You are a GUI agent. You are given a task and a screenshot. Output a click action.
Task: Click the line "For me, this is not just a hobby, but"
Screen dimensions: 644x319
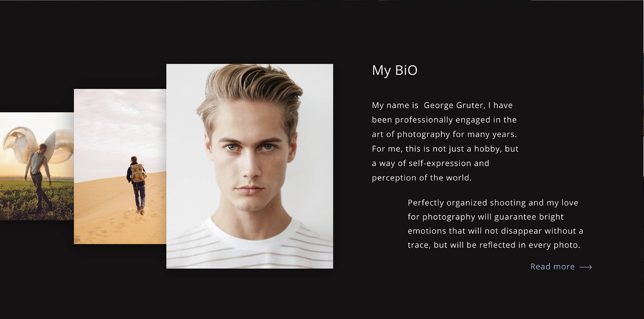pos(445,149)
